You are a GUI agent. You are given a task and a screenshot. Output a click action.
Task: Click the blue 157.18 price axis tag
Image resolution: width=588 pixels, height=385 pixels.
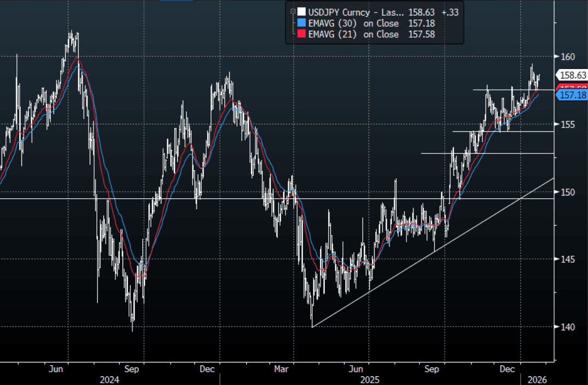(x=572, y=95)
